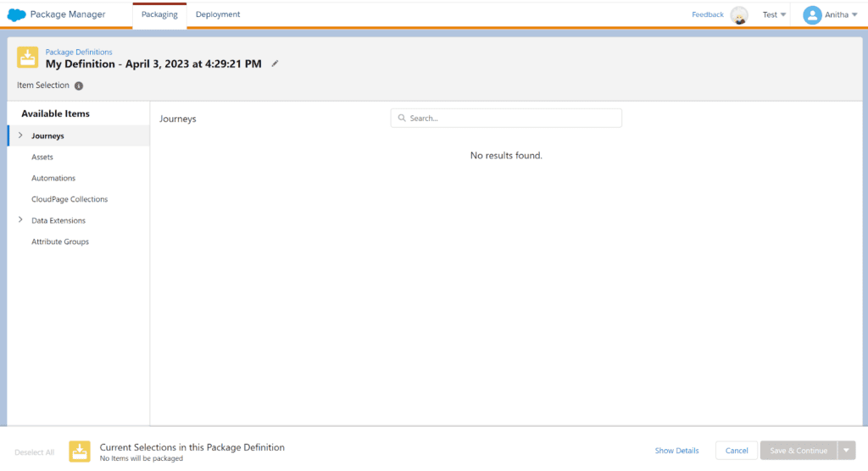Go to Package Definitions breadcrumb link
The width and height of the screenshot is (868, 471).
[79, 52]
